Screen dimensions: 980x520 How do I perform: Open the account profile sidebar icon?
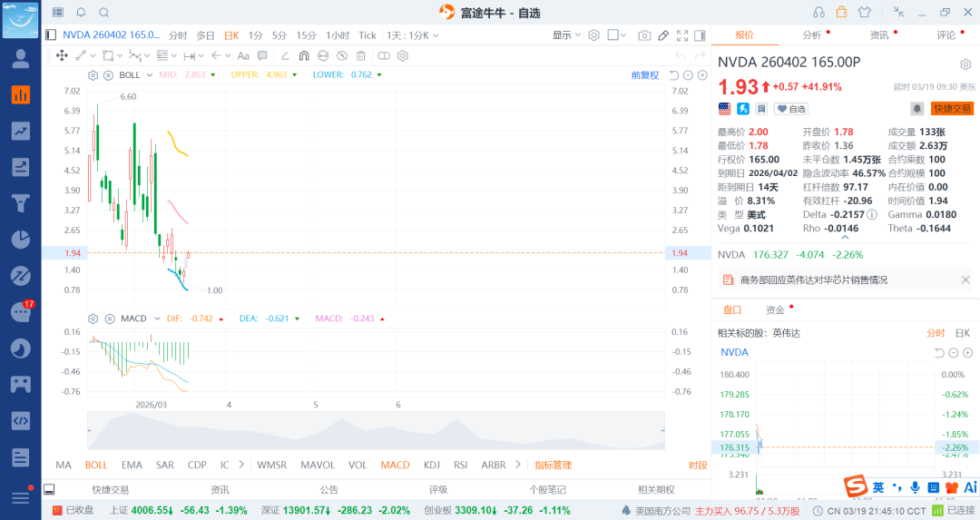click(21, 58)
